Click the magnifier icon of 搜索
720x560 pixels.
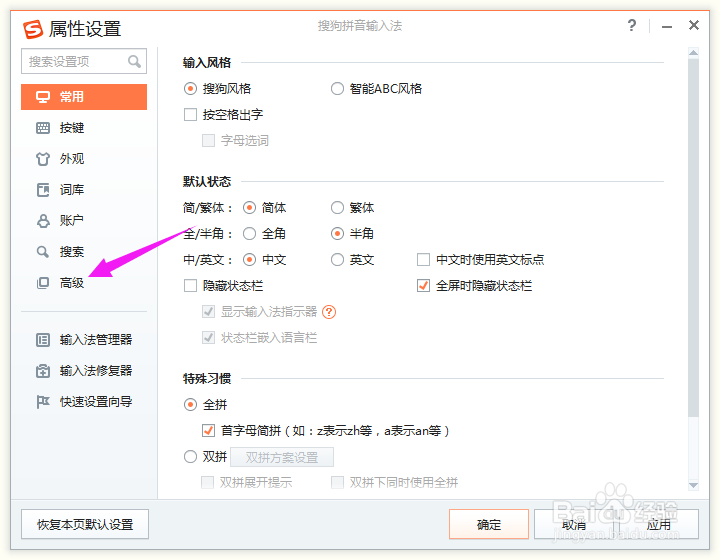click(x=43, y=252)
